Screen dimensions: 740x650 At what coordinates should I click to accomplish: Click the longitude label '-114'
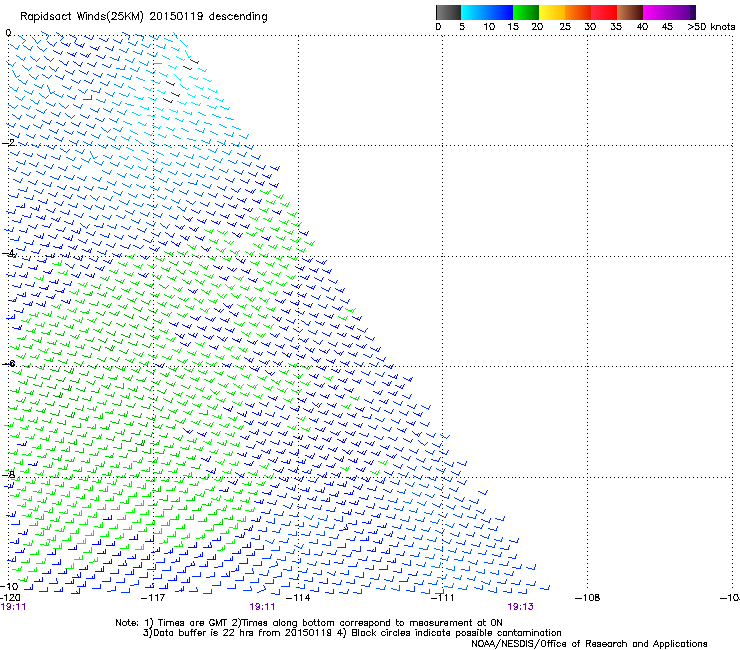pyautogui.click(x=298, y=598)
